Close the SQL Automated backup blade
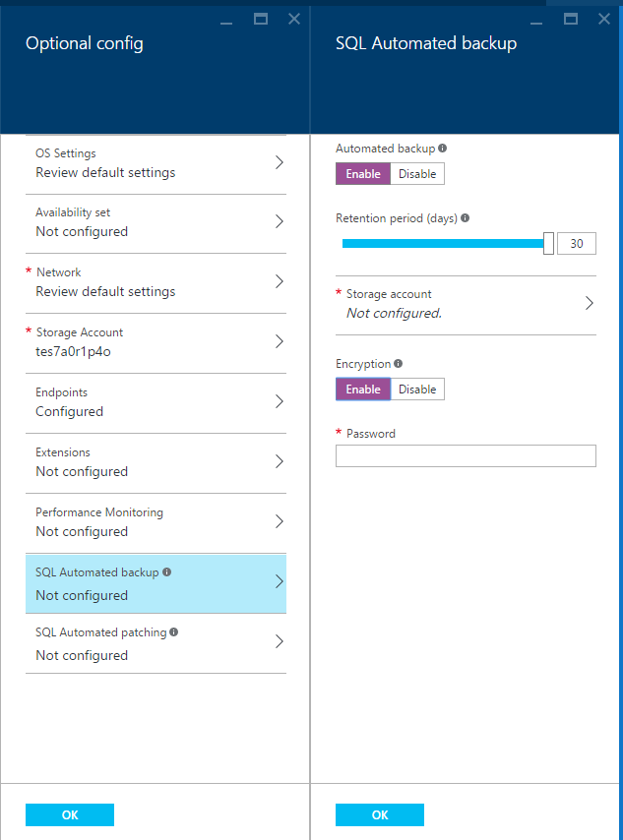Screen dimensions: 623x840 (603, 19)
